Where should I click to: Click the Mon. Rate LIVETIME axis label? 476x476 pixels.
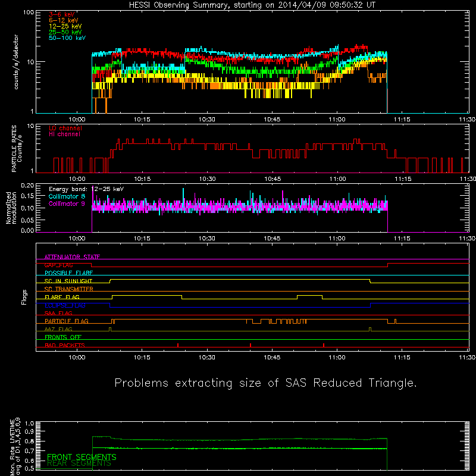[15, 446]
